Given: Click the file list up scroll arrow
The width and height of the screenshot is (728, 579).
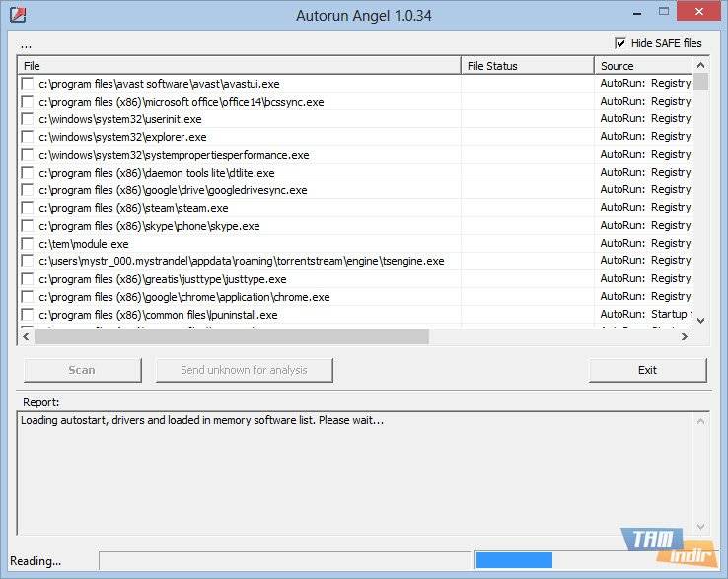Looking at the screenshot, I should (700, 66).
